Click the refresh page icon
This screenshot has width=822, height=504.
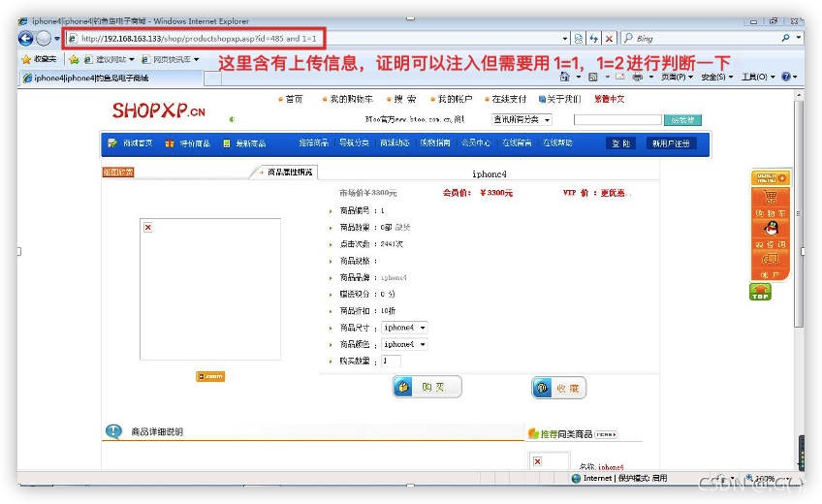click(x=593, y=38)
